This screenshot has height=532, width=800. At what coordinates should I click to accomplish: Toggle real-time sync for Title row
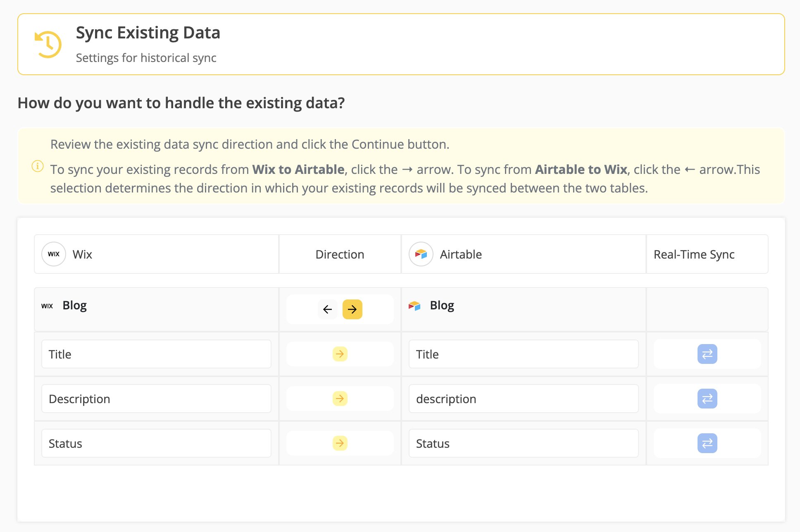pos(707,354)
